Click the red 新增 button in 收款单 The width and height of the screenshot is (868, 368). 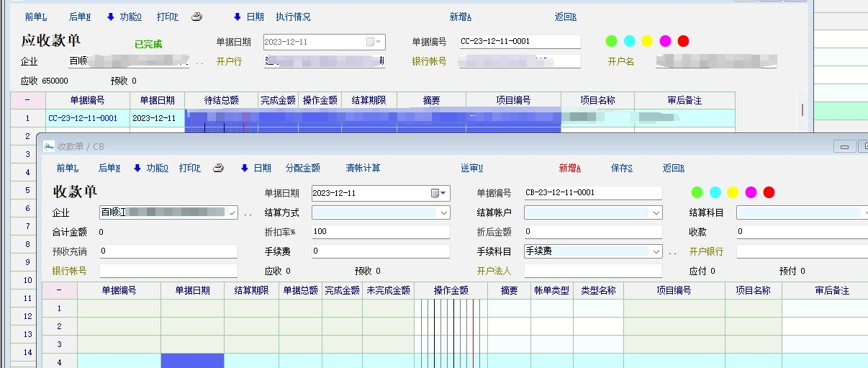click(x=569, y=169)
